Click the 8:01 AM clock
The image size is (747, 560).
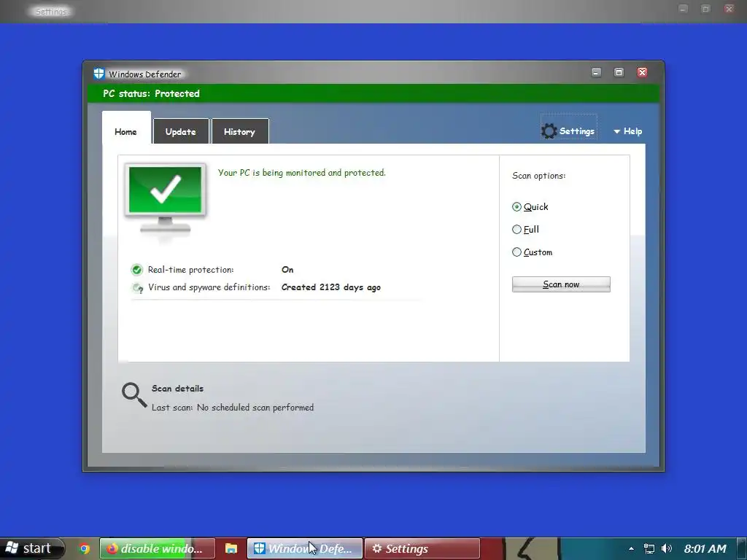pyautogui.click(x=705, y=548)
